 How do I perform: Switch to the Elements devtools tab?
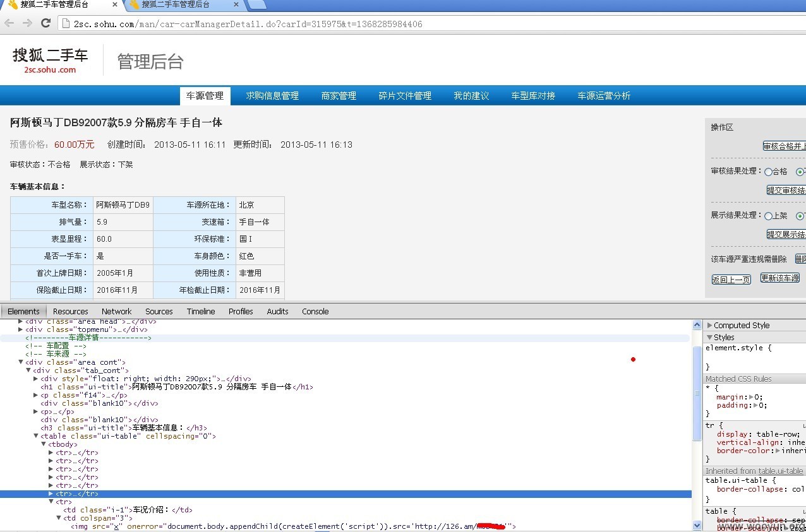coord(23,311)
